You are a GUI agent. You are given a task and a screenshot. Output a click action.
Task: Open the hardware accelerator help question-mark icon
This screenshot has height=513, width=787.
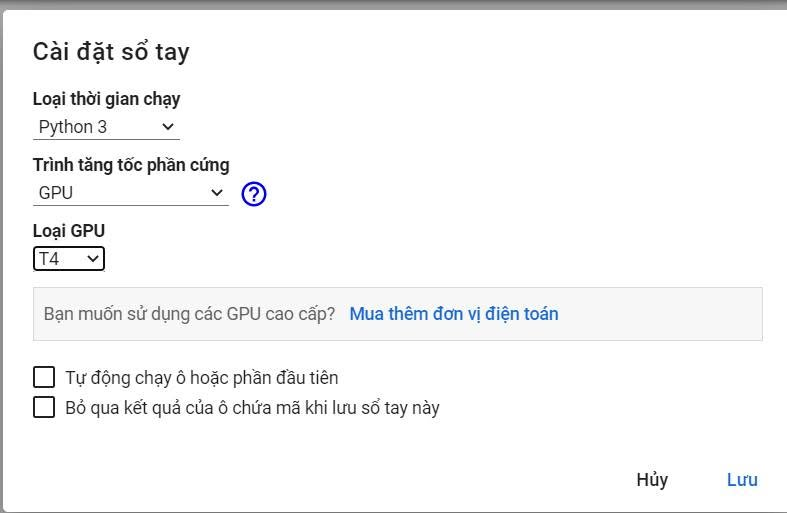coord(254,194)
